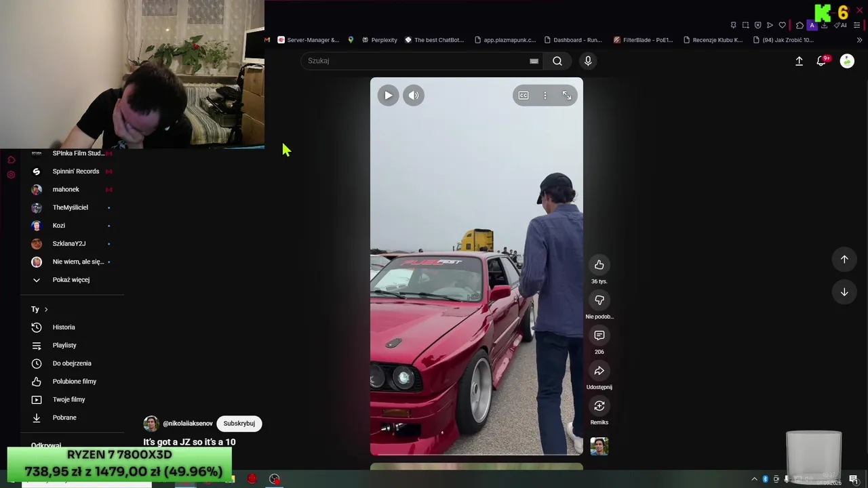Open Bluetooth tray icon
Screen dimensions: 868x488
coord(766,479)
